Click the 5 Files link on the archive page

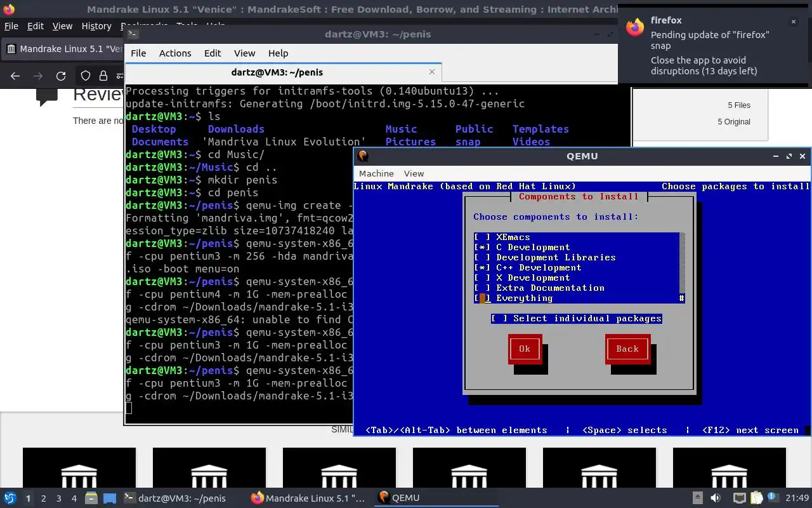pos(738,105)
